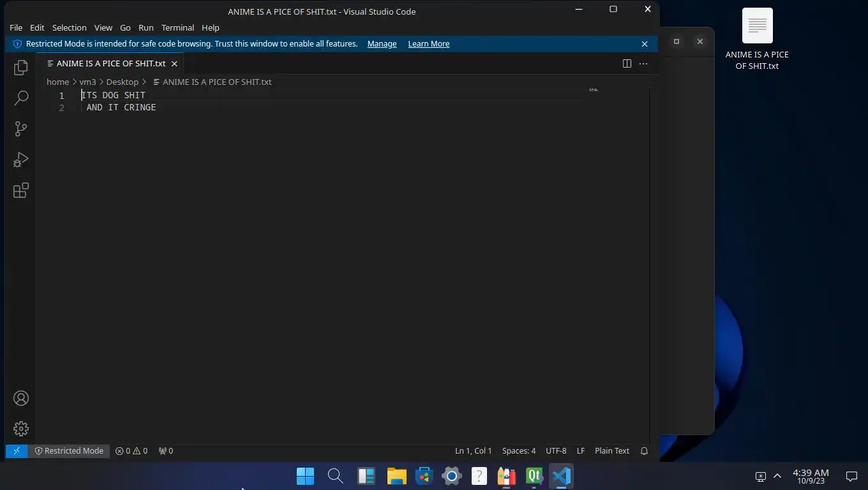
Task: Open the Qt application in taskbar
Action: coord(534,476)
